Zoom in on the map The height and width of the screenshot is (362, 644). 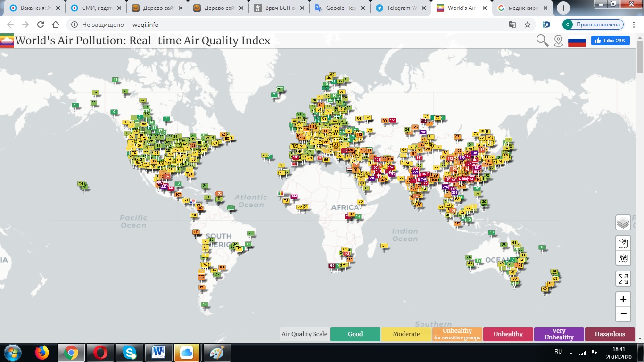coord(623,300)
